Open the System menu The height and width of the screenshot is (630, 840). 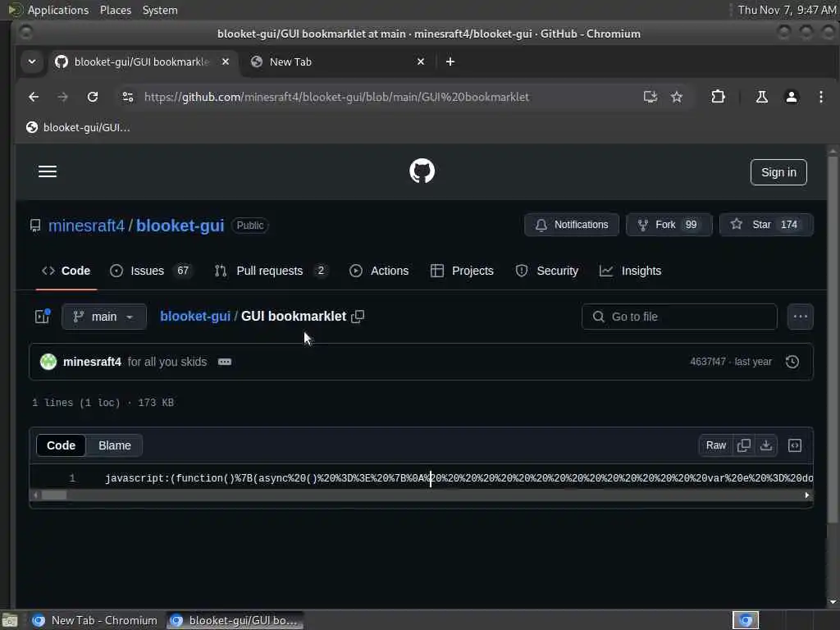click(160, 10)
